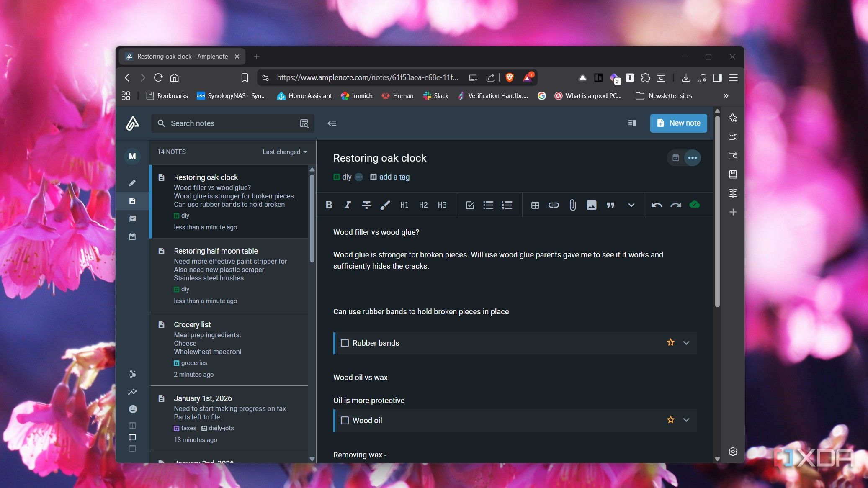868x488 pixels.
Task: Toggle bold formatting in editor toolbar
Action: 329,205
